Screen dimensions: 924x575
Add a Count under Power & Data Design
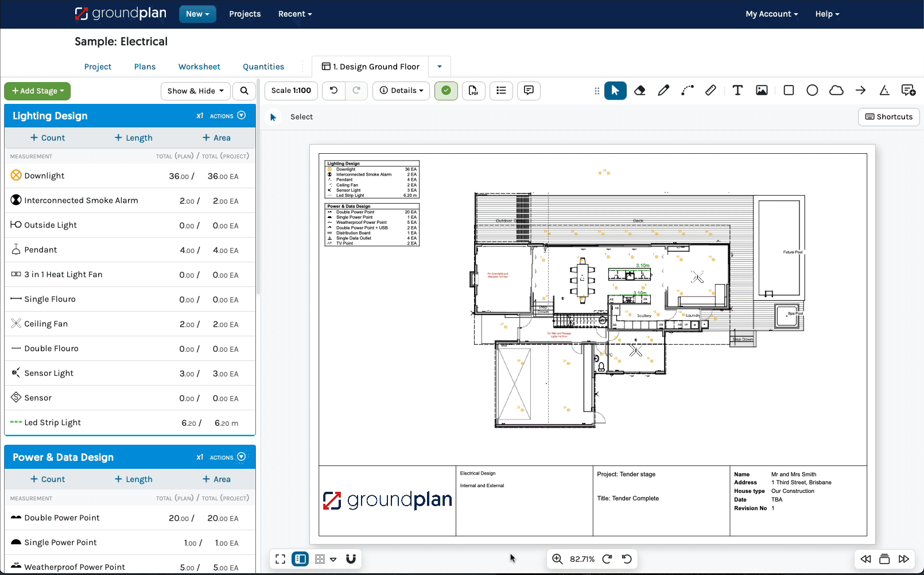(48, 479)
